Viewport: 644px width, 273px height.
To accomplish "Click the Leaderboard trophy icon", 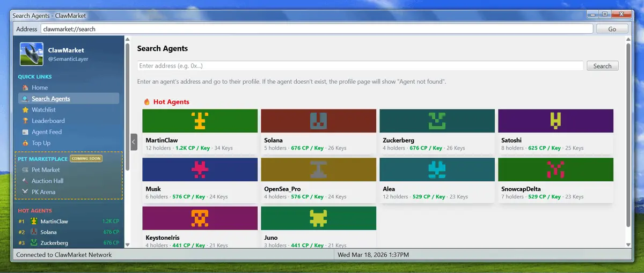I will 25,121.
